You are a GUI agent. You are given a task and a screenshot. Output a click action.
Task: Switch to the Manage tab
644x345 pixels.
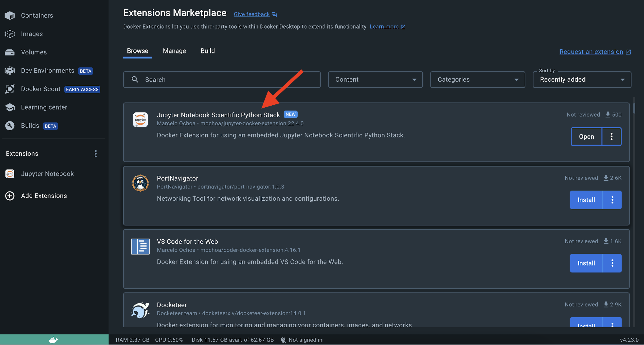174,51
